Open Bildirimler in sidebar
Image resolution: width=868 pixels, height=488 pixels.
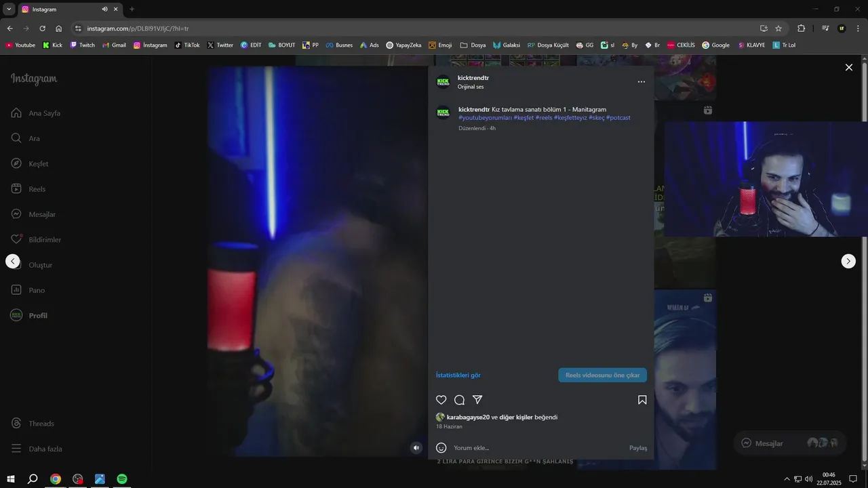coord(36,239)
